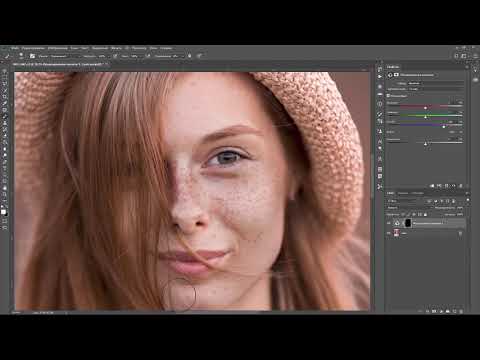Click the brush Flow value field

click(x=134, y=56)
